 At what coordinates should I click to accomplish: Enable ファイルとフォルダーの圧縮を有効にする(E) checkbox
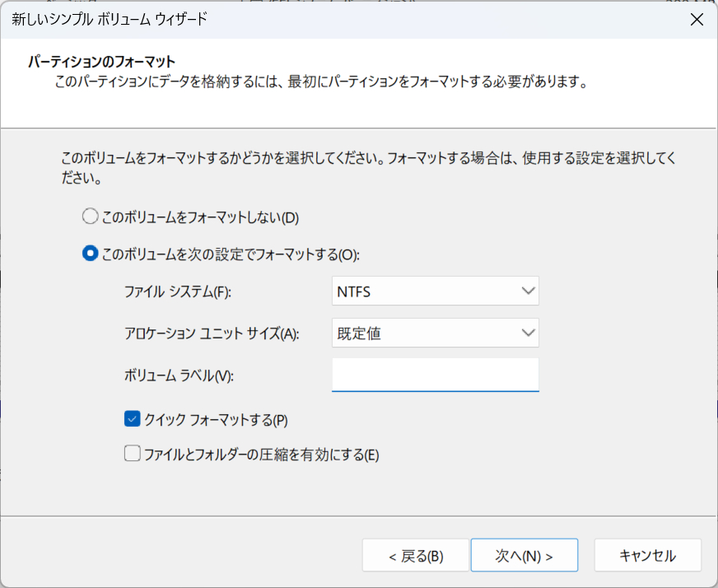(x=133, y=454)
